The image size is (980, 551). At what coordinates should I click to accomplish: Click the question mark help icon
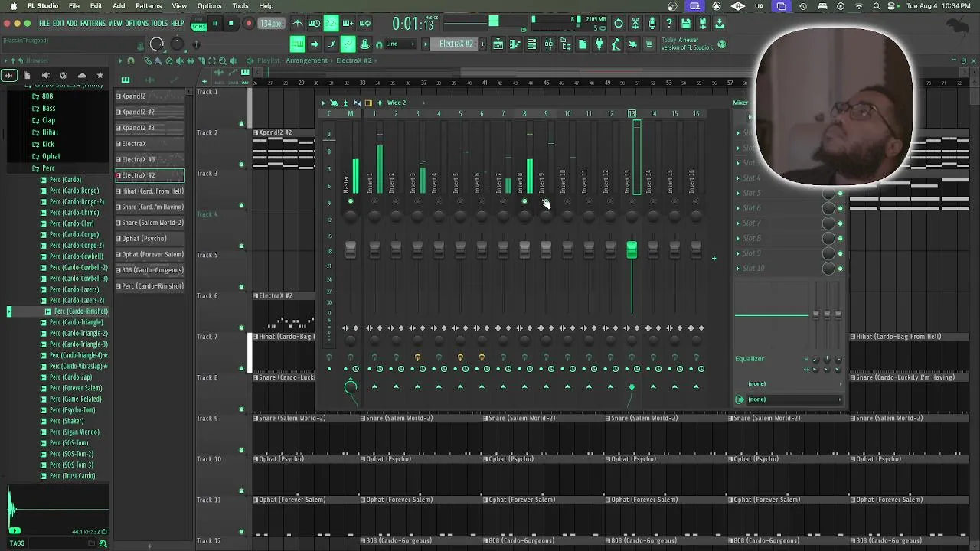point(669,24)
